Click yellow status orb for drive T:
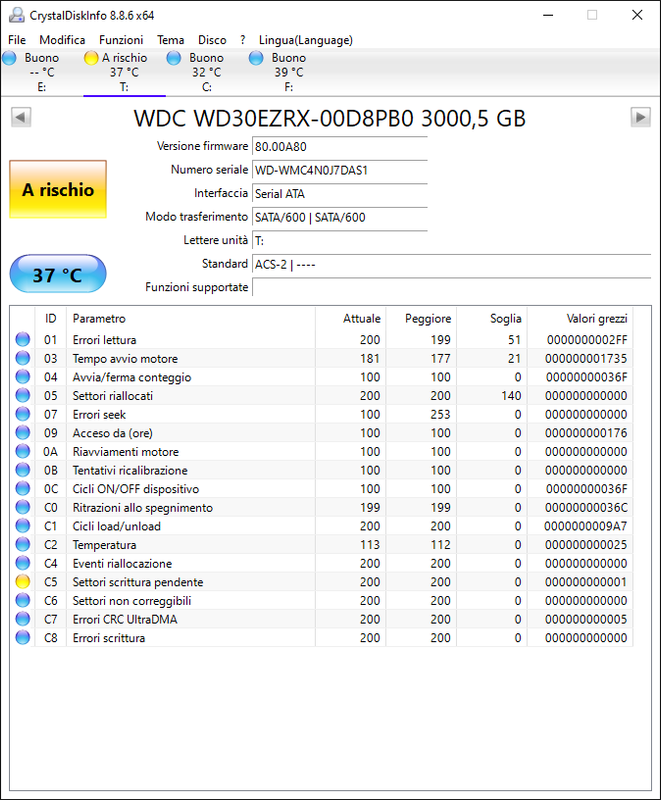This screenshot has height=800, width=661. tap(91, 58)
